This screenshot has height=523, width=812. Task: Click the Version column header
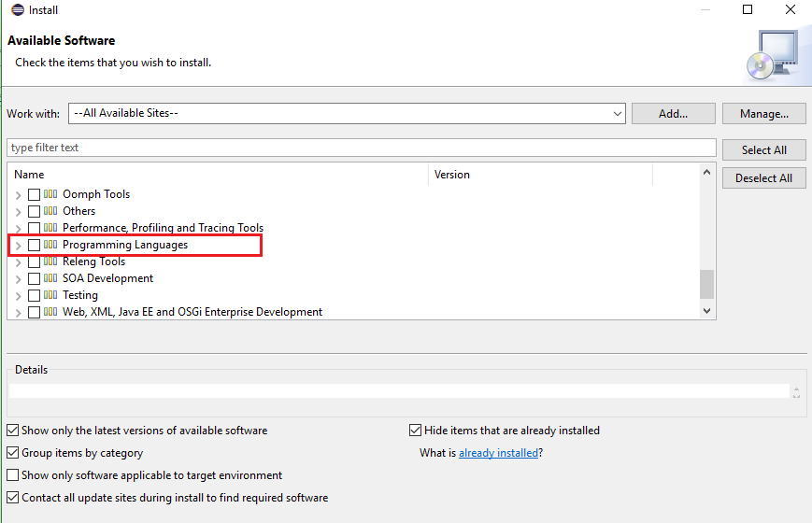point(541,175)
